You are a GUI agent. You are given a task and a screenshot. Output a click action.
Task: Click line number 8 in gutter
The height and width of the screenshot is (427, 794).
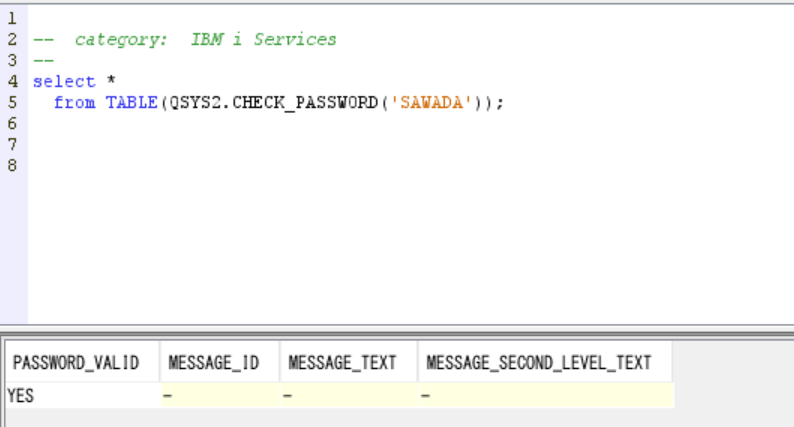[x=12, y=166]
